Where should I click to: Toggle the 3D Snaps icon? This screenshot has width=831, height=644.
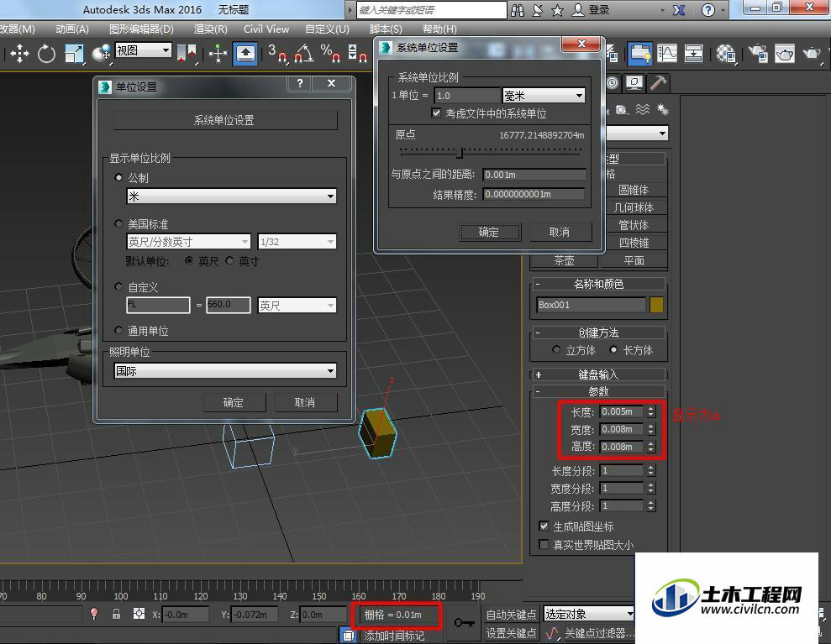pos(277,54)
